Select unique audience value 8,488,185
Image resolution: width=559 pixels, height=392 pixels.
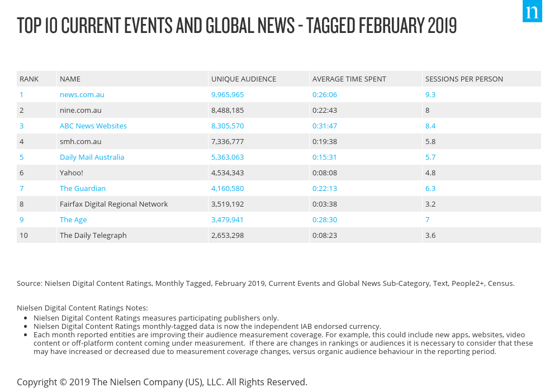228,111
